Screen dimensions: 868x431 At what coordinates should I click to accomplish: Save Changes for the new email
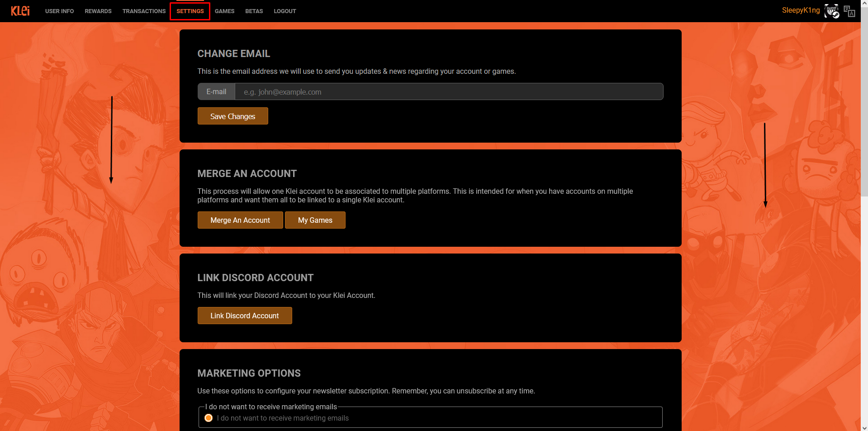coord(232,116)
